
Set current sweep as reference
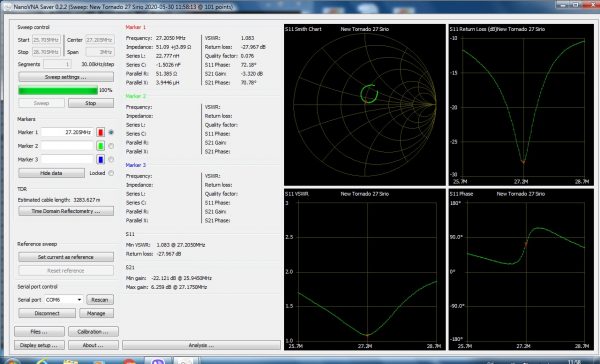pyautogui.click(x=66, y=257)
